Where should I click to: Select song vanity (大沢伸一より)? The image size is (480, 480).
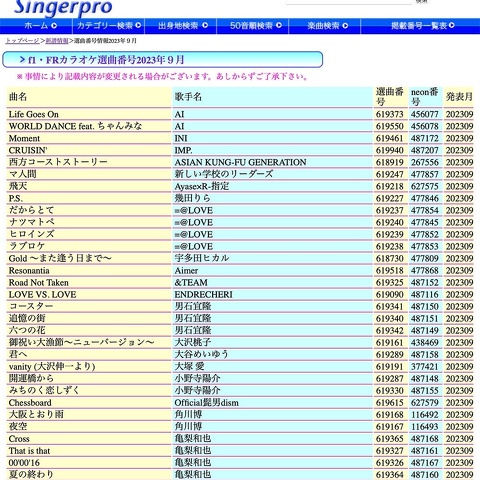[x=52, y=366]
